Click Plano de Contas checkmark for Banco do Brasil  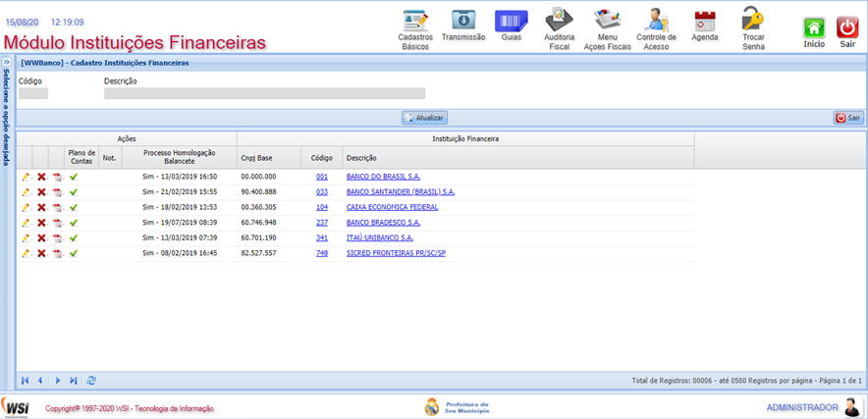pos(74,178)
